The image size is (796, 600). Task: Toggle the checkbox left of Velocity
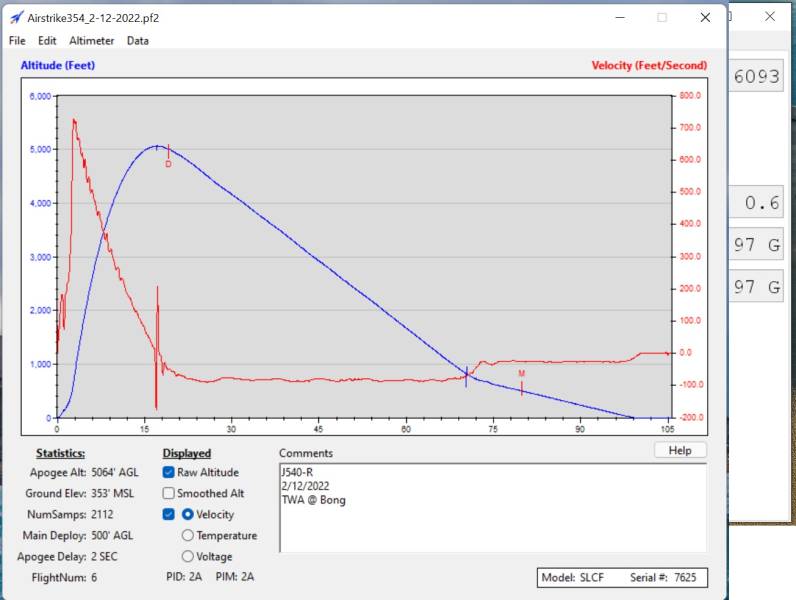169,514
